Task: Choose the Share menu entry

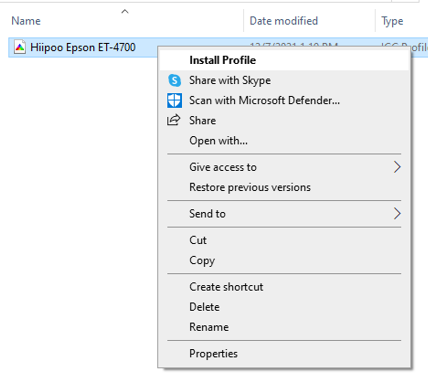Action: click(284, 120)
